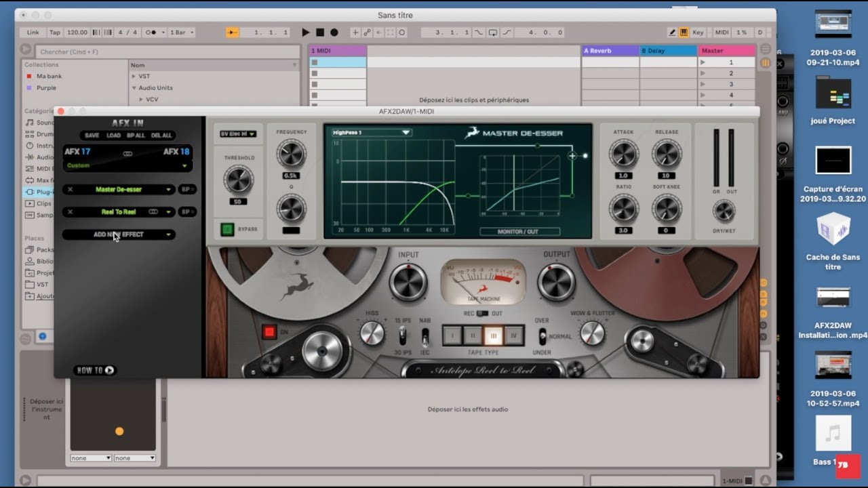Arm the arrangement Record button
Viewport: 868px width, 488px height.
tap(334, 33)
